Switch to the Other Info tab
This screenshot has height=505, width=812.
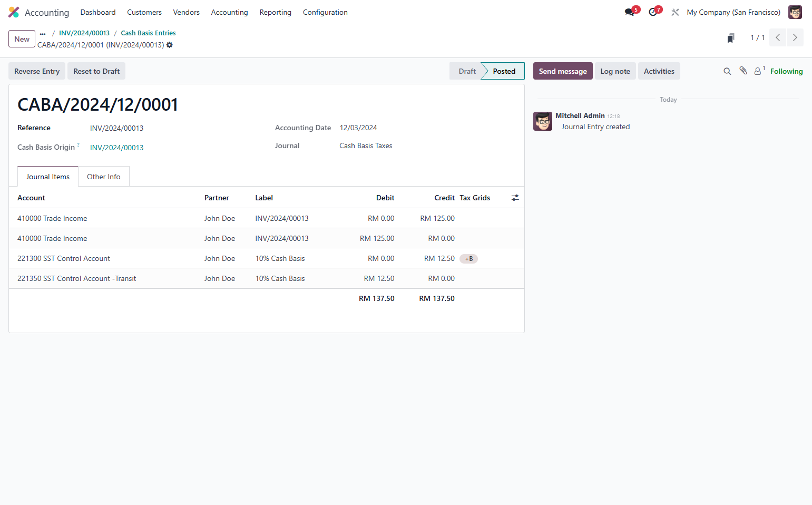click(104, 177)
